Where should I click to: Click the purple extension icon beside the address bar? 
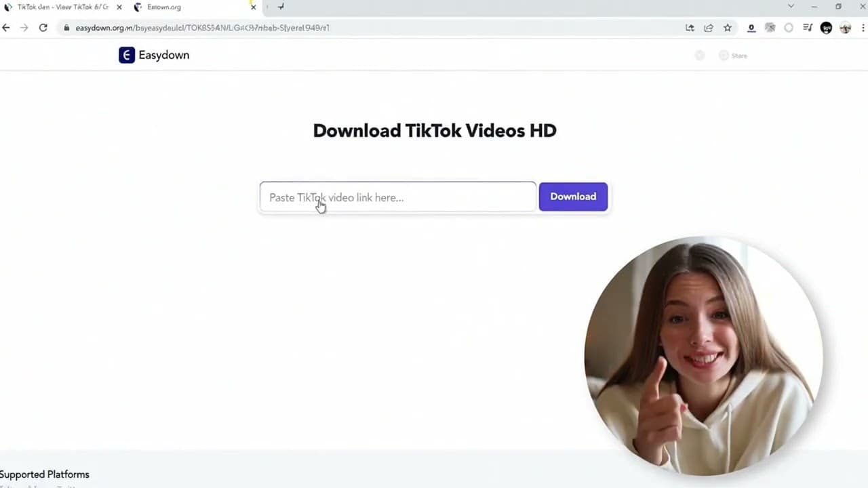pos(751,28)
